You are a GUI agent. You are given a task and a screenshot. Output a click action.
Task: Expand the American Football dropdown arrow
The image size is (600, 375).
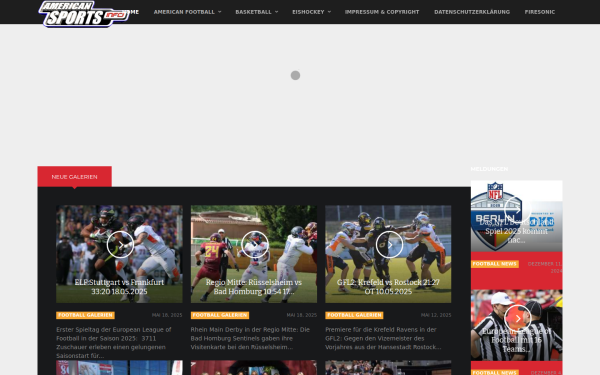pyautogui.click(x=220, y=12)
